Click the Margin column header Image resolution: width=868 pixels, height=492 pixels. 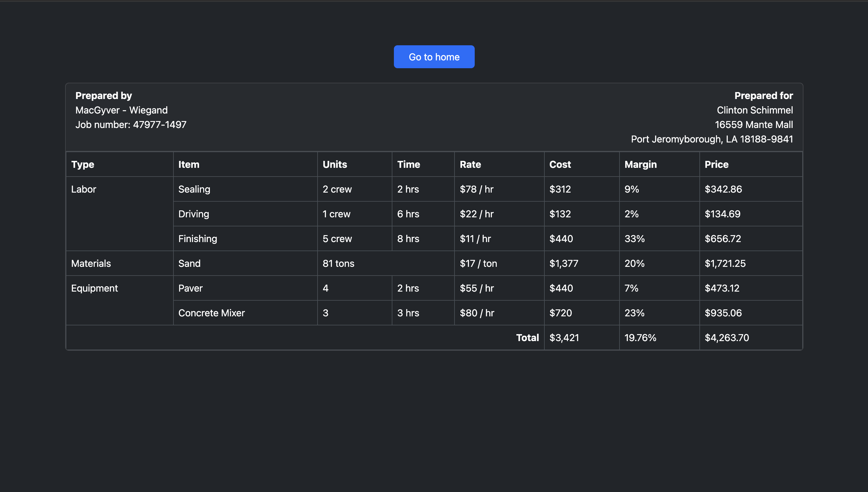tap(659, 165)
